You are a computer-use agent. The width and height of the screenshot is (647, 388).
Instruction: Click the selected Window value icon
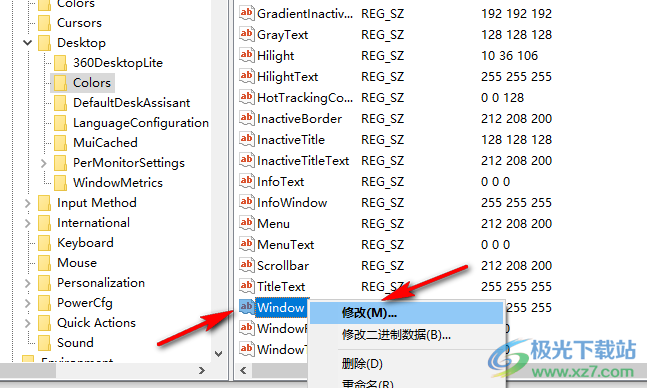pos(247,307)
